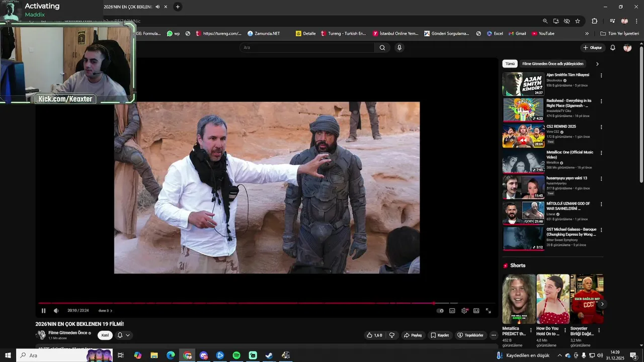Viewport: 644px width, 362px height.
Task: Open options for OST Michael Galasso video
Action: (601, 230)
